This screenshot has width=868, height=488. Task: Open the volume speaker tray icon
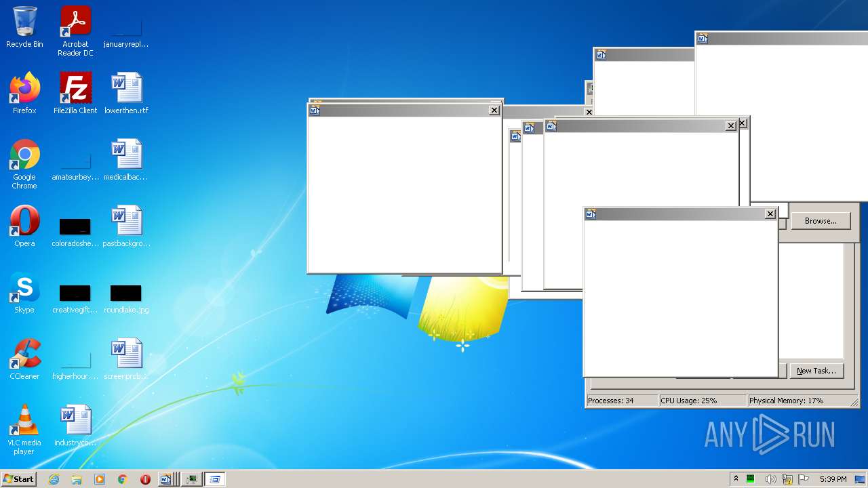770,479
